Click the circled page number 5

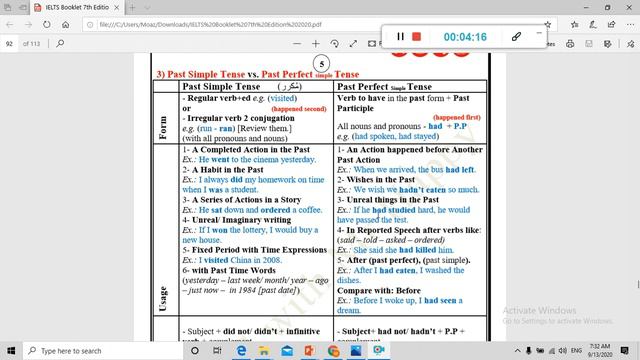coord(321,64)
